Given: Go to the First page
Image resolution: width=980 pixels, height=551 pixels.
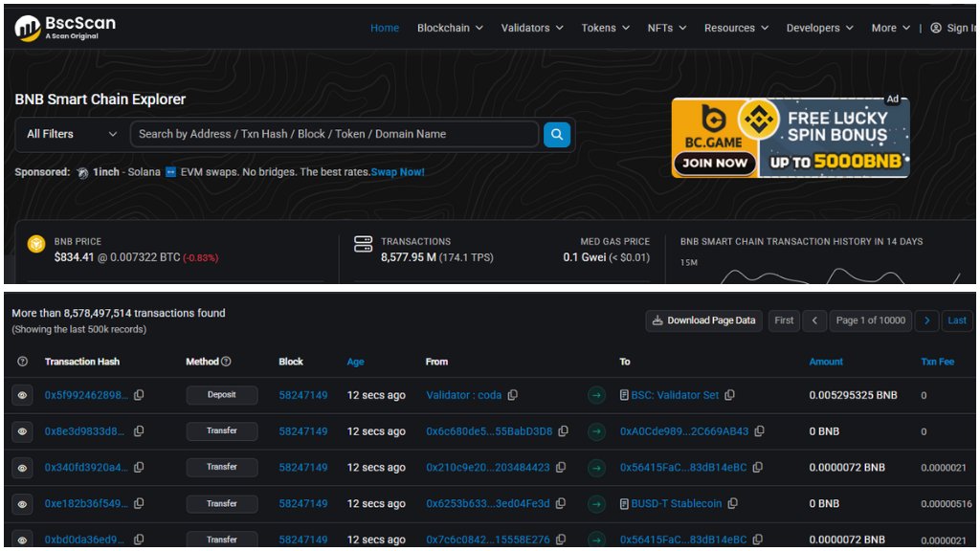Looking at the screenshot, I should point(784,320).
